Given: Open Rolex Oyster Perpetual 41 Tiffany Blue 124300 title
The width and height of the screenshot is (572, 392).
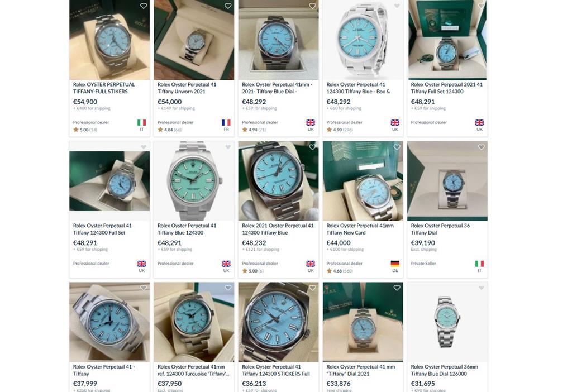Looking at the screenshot, I should click(187, 229).
